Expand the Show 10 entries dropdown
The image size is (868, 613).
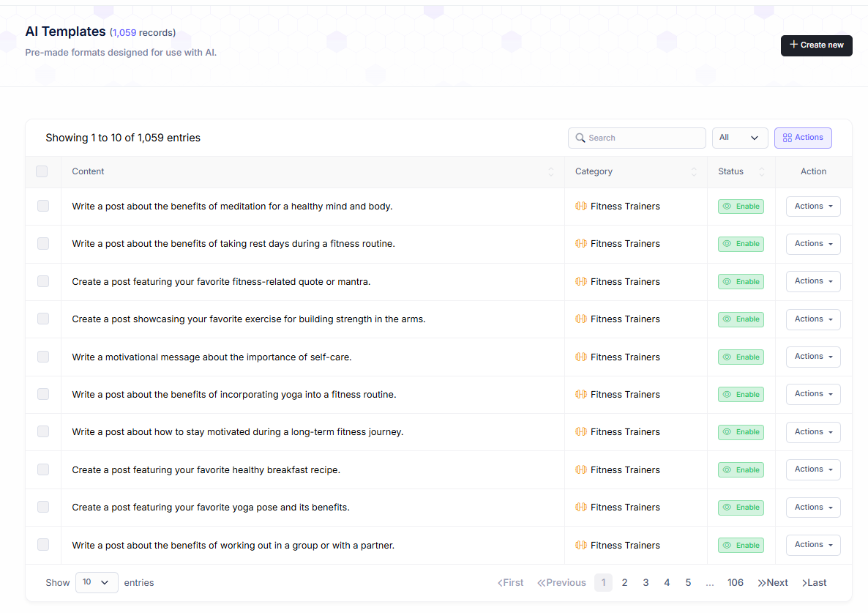point(97,582)
